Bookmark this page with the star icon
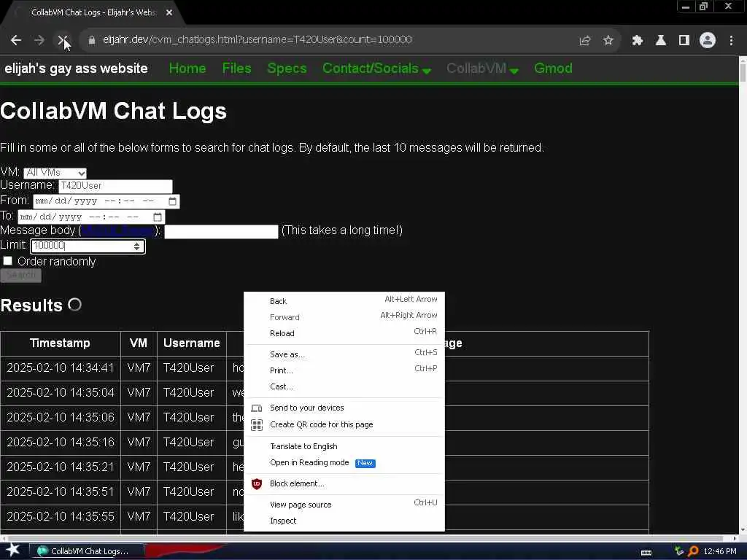Image resolution: width=747 pixels, height=560 pixels. click(608, 41)
